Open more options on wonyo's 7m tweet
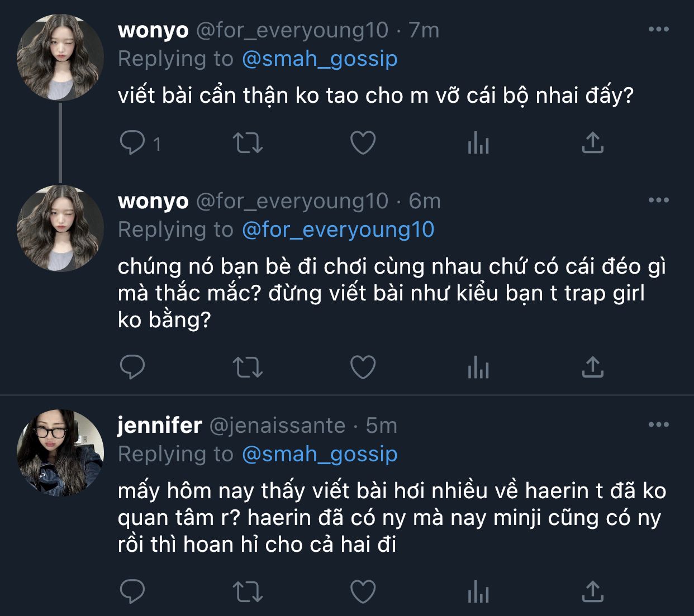694x616 pixels. click(x=658, y=30)
